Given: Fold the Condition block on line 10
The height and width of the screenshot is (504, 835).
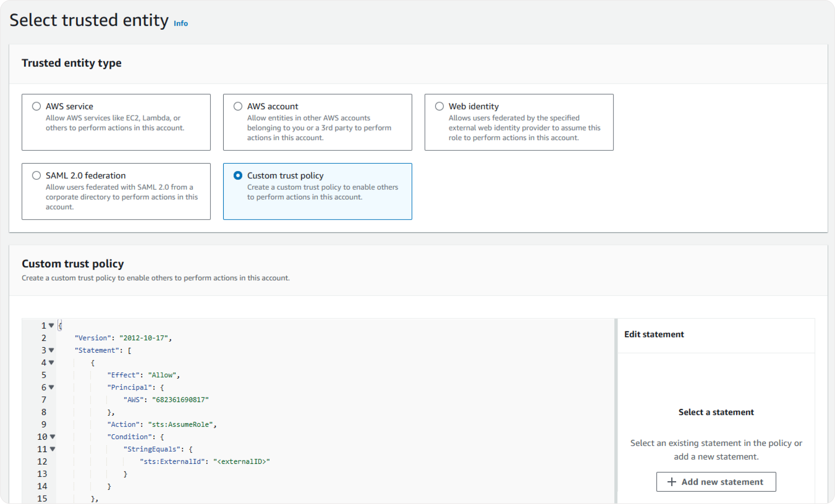Looking at the screenshot, I should click(x=53, y=437).
